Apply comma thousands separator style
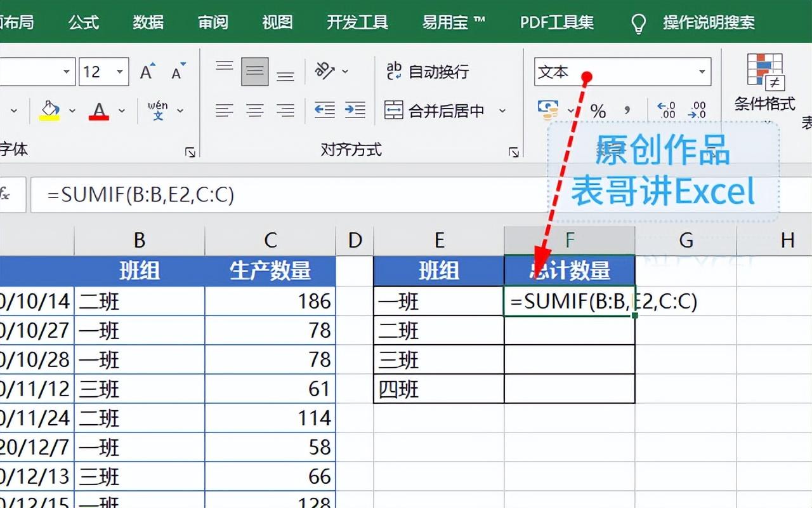 tap(628, 112)
